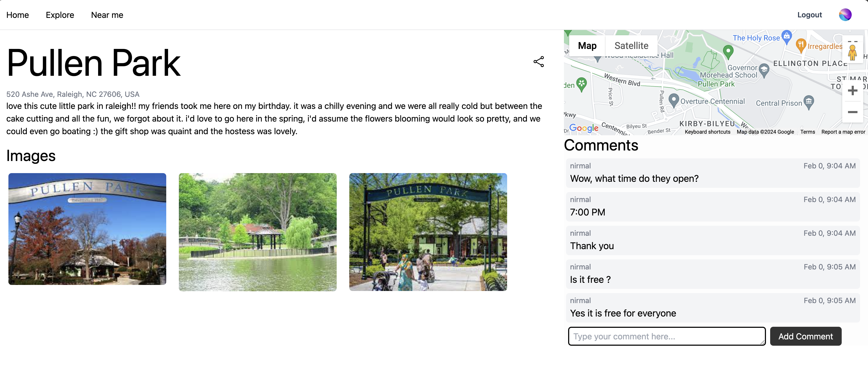Open the pond gazebo photo thumbnail
The image size is (868, 392).
[x=258, y=232]
